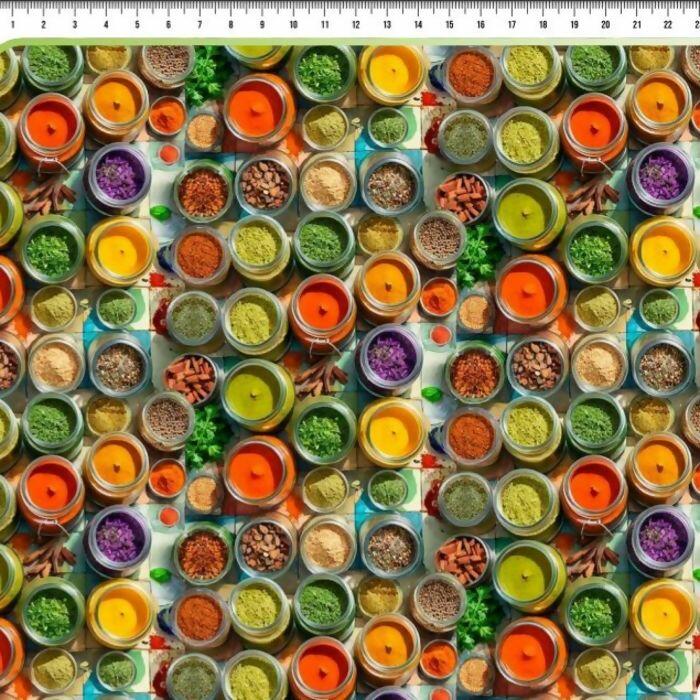Click the 1 mark on the ruler
Image resolution: width=700 pixels, height=700 pixels.
[x=12, y=23]
